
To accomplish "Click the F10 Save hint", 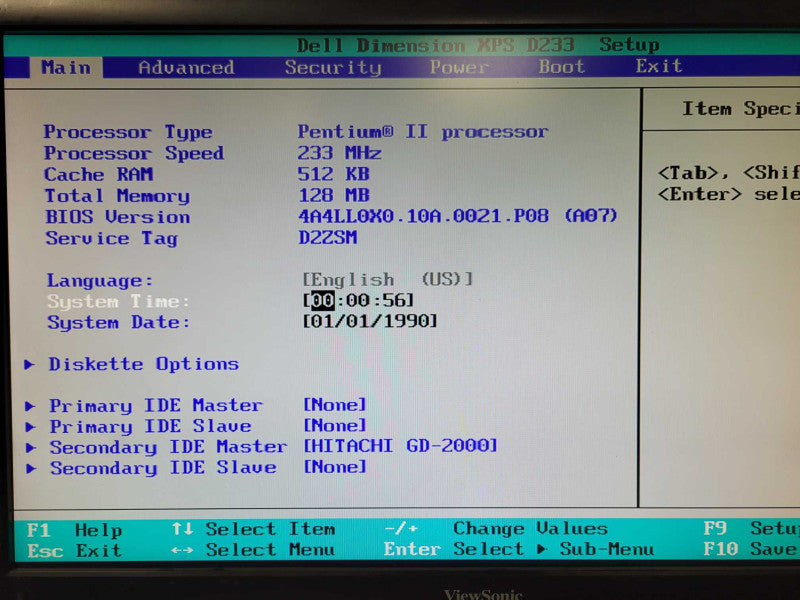I will 751,548.
